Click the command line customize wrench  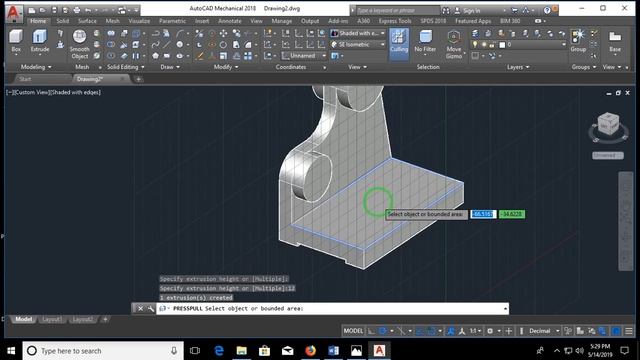pyautogui.click(x=151, y=309)
